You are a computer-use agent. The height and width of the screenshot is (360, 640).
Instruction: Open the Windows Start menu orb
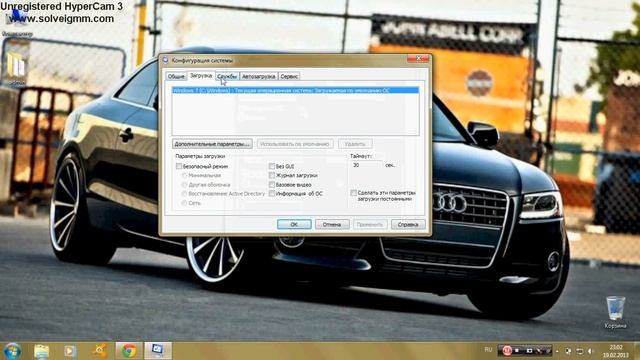(12, 351)
